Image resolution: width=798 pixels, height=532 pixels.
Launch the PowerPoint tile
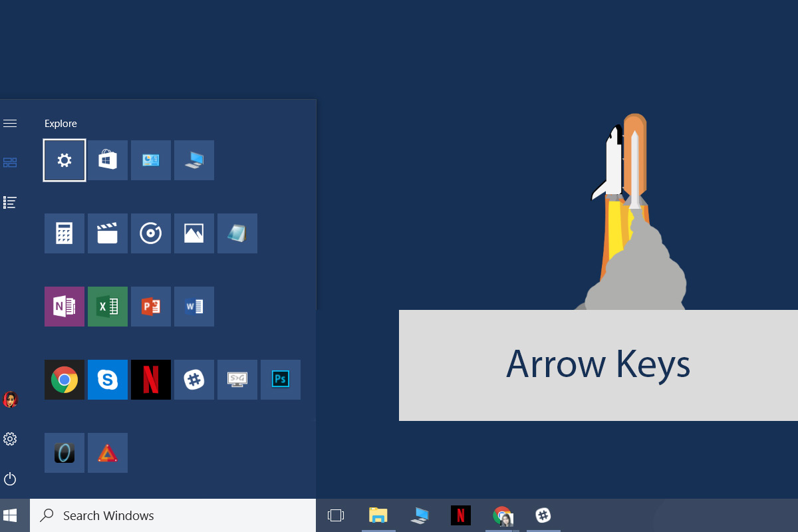(151, 307)
